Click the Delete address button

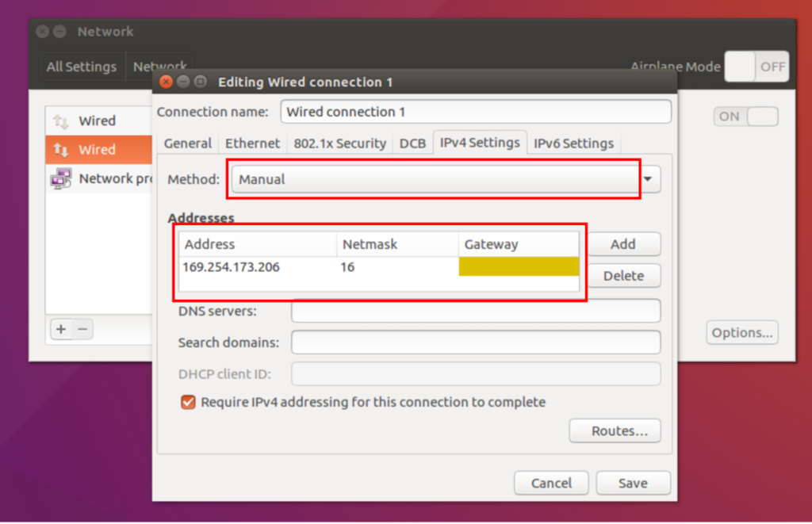pyautogui.click(x=623, y=275)
